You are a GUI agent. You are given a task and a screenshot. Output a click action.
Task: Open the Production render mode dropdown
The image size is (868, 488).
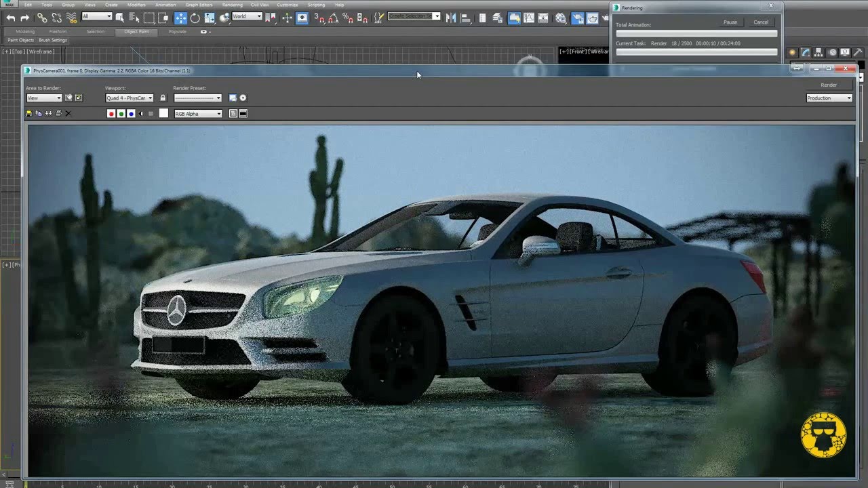pos(829,98)
